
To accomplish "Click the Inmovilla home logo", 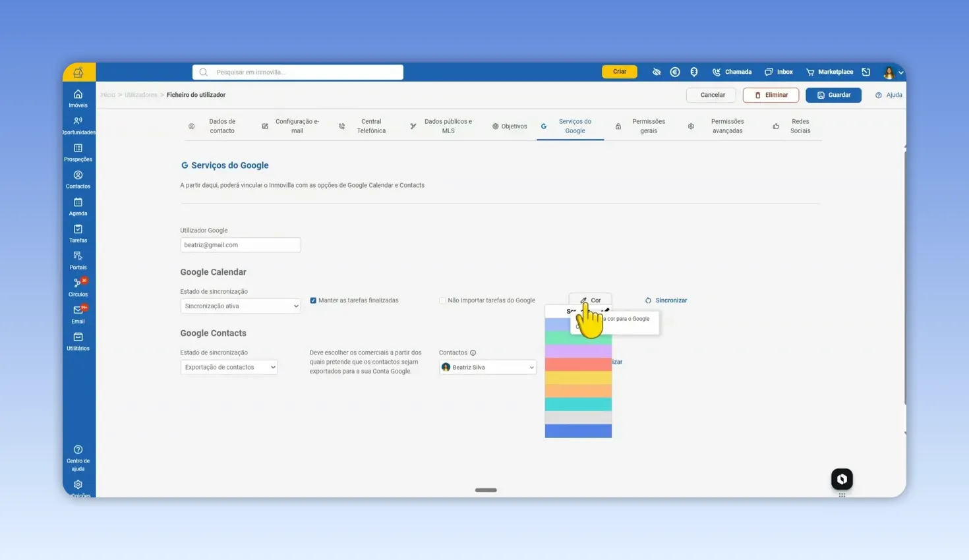I will click(x=78, y=72).
